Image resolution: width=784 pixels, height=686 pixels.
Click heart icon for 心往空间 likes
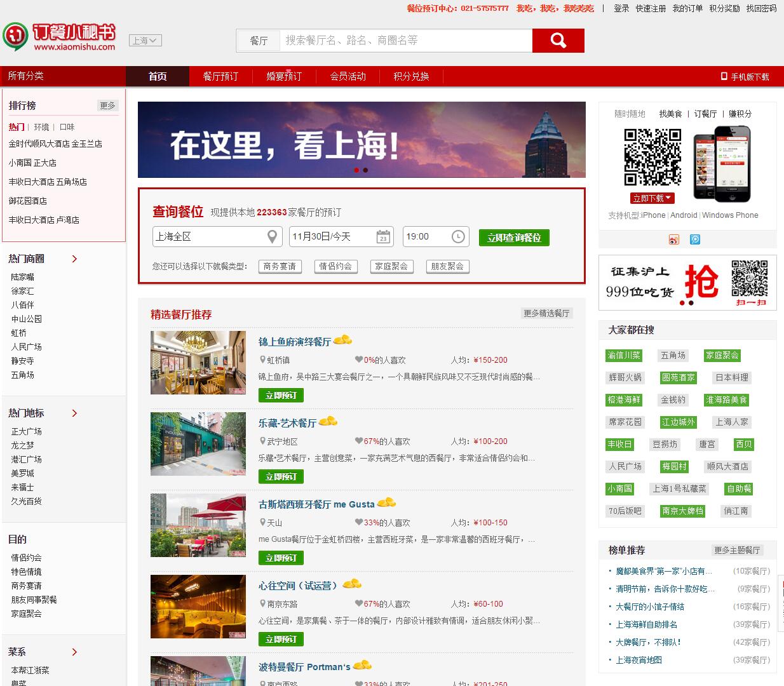click(x=359, y=603)
